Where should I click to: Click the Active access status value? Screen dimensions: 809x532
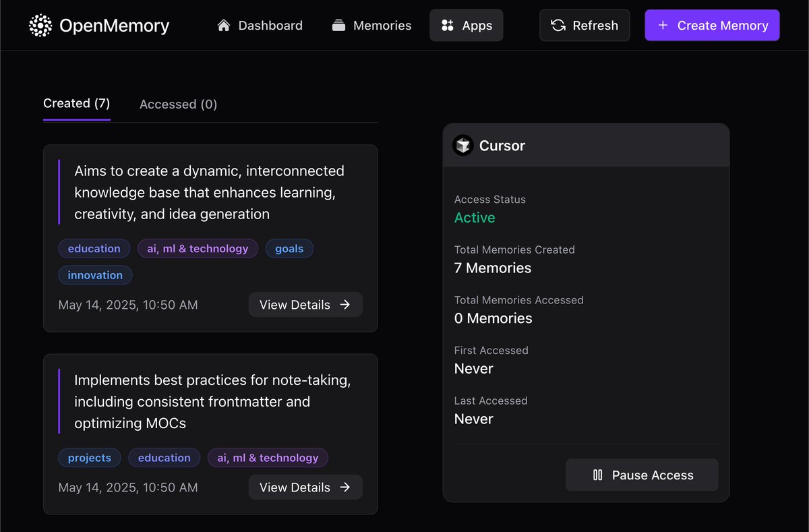point(475,218)
